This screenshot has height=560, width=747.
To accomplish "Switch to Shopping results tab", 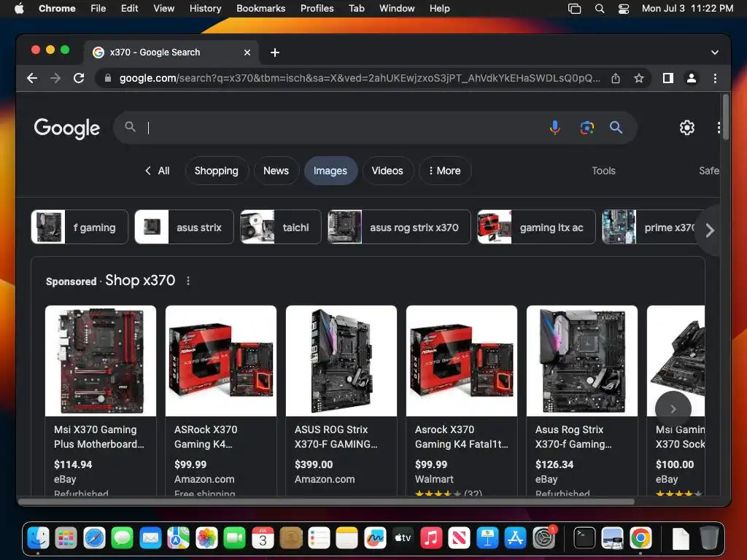I will tap(216, 171).
